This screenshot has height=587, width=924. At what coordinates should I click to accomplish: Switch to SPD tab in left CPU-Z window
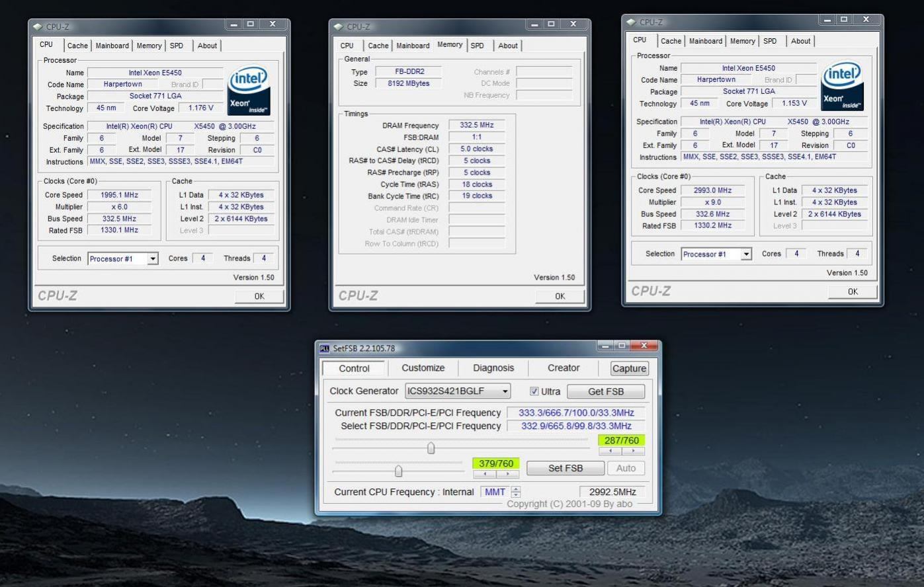[x=177, y=46]
